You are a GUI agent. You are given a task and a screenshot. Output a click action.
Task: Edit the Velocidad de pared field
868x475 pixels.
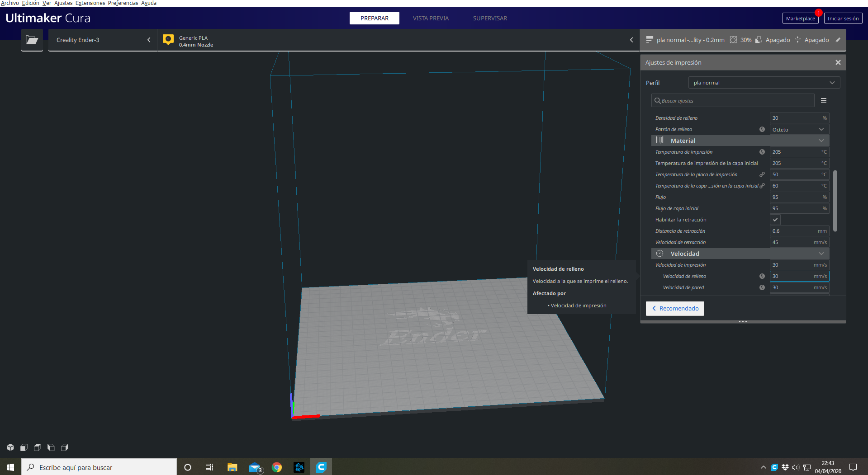point(799,287)
